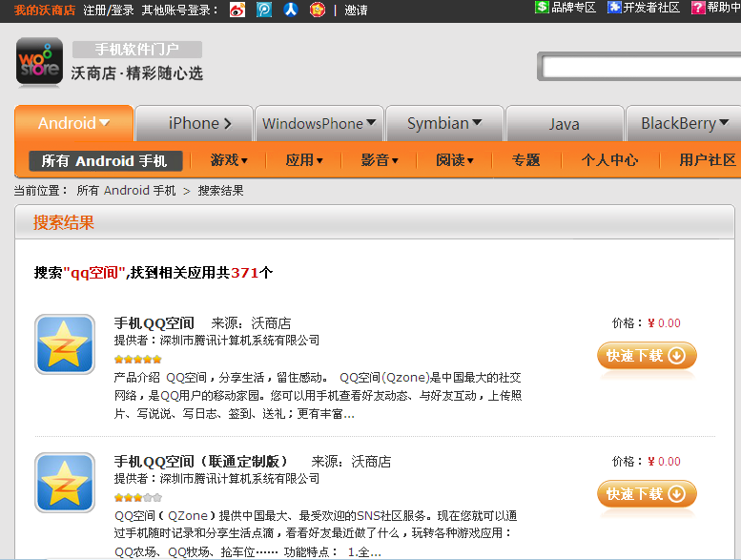Click 快速下载 for 联通定制版 app
This screenshot has width=741, height=560.
coord(647,494)
